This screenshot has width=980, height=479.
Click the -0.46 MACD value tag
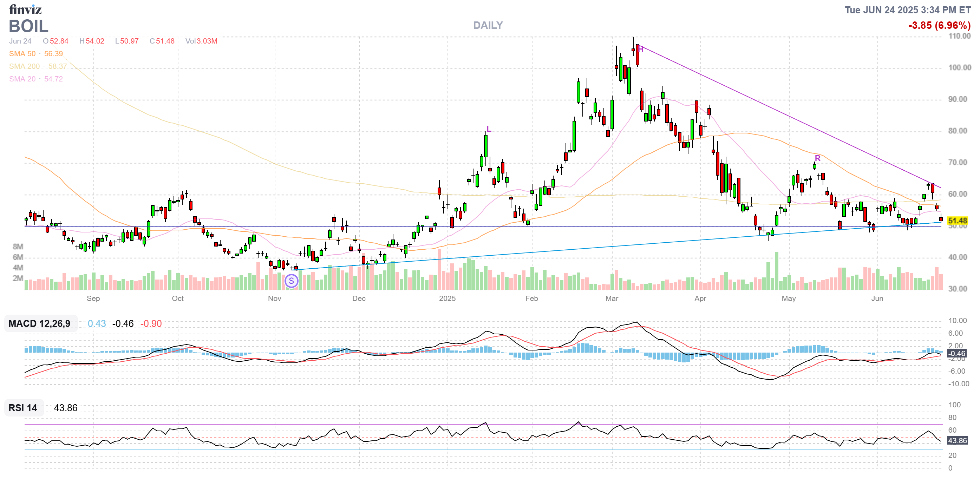point(956,353)
